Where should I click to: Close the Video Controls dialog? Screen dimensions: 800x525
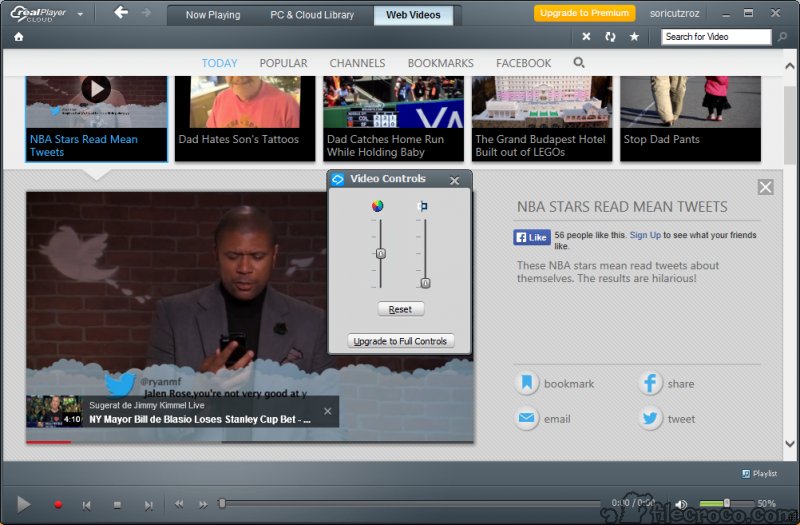click(455, 180)
